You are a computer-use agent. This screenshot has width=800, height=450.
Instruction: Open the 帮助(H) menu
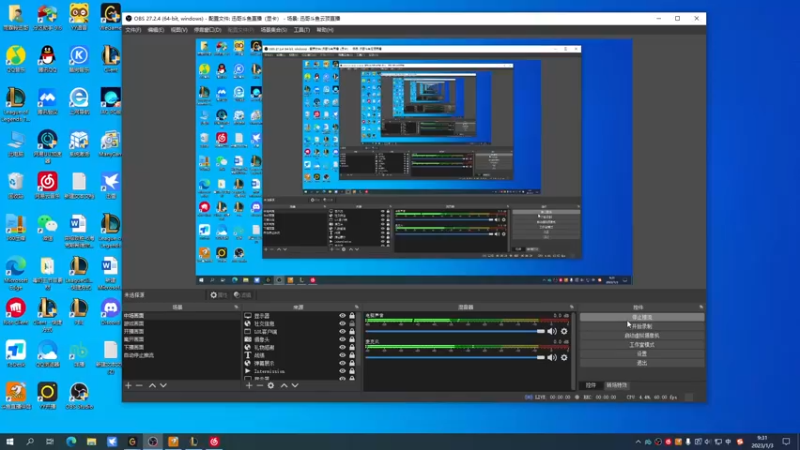pos(324,30)
